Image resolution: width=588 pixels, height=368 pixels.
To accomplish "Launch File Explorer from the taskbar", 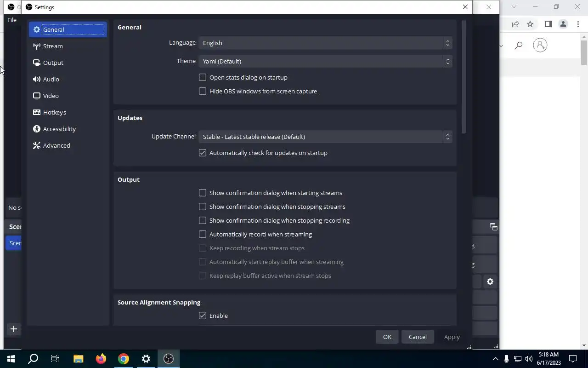I will coord(79,359).
